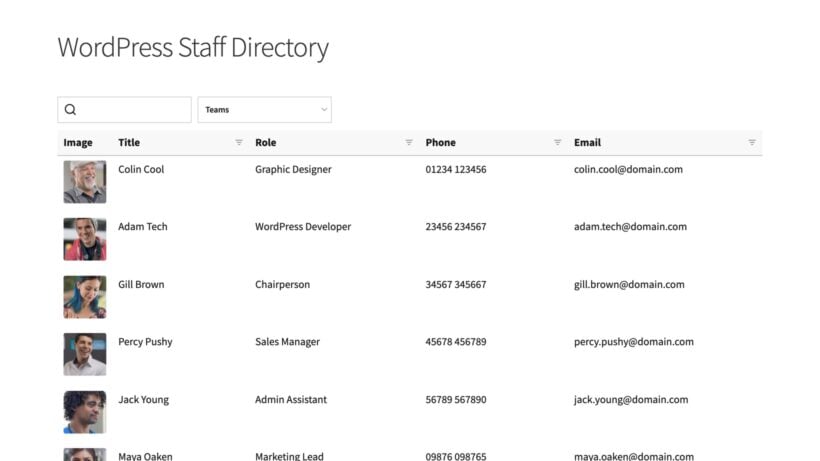Viewport: 820px width, 461px height.
Task: Open Colin Cool's photo thumbnail
Action: click(x=85, y=182)
